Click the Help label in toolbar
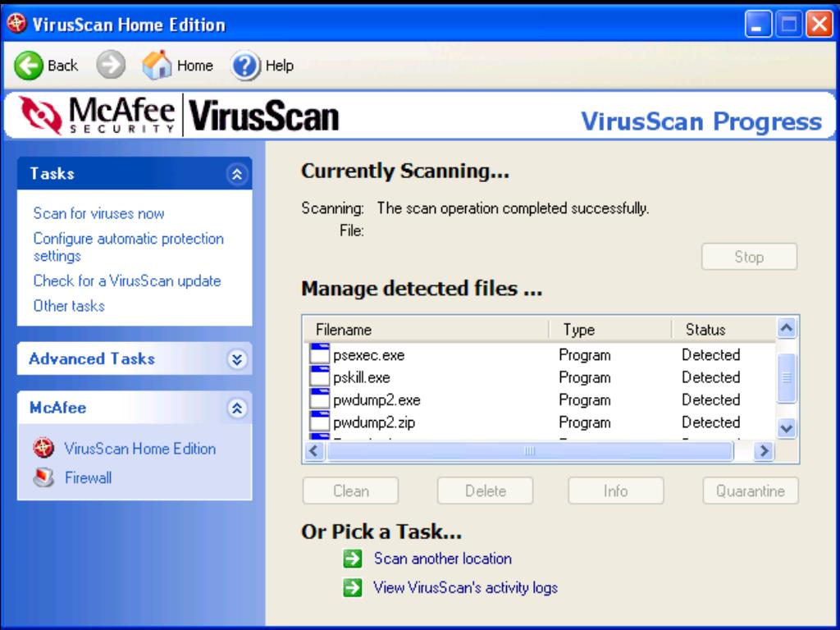The width and height of the screenshot is (840, 630). (x=280, y=66)
